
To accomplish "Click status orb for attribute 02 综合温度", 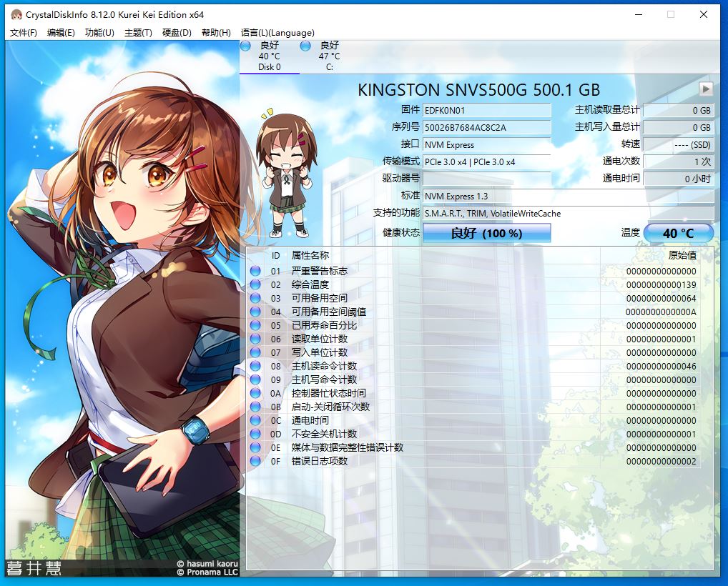I will (x=255, y=284).
